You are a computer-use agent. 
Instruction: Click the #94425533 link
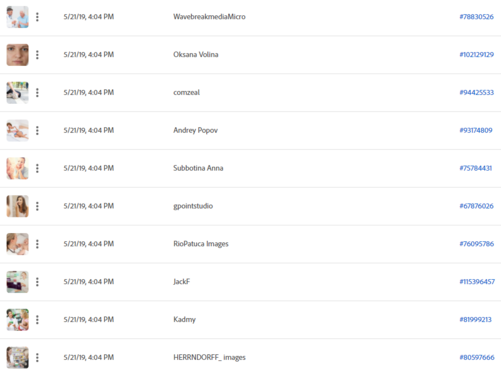point(477,92)
